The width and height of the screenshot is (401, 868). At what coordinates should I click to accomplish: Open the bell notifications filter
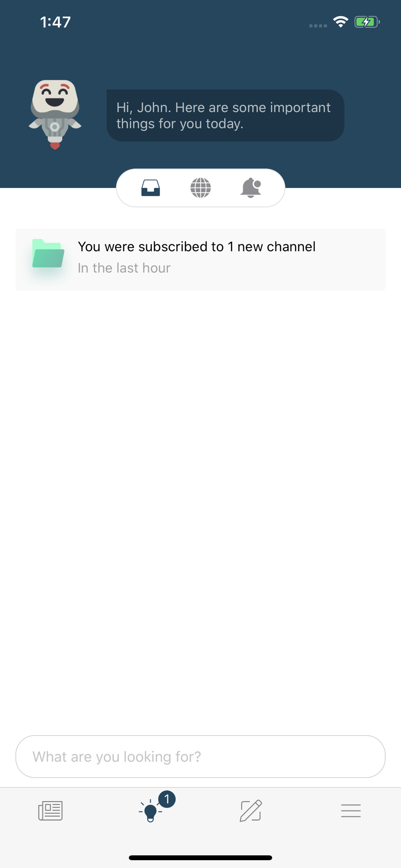tap(251, 188)
